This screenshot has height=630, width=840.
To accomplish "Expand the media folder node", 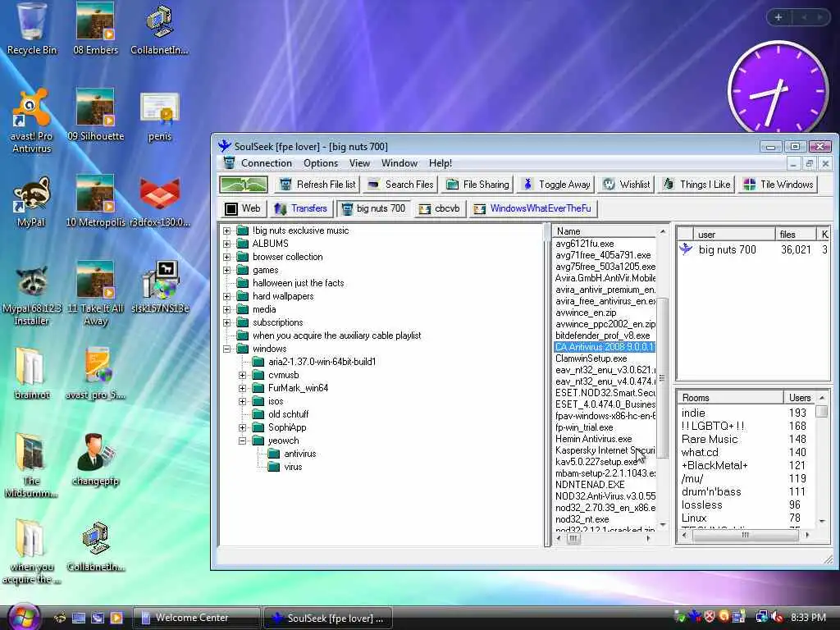I will coord(226,309).
